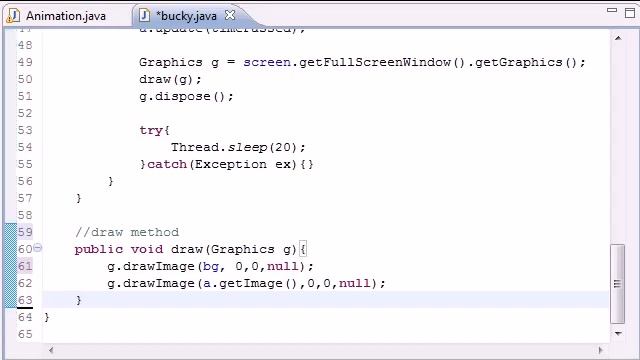Click 'g.drawImage(bg, 0,0,null);' on line 61

210,267
